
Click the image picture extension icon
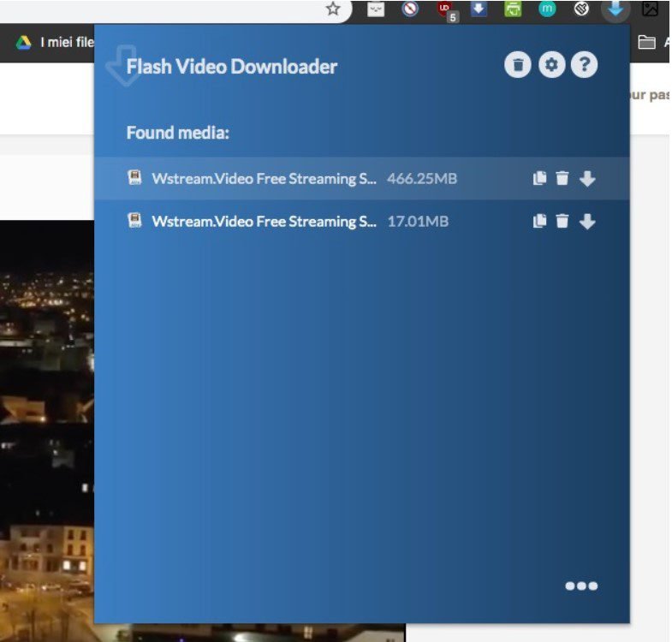(650, 9)
